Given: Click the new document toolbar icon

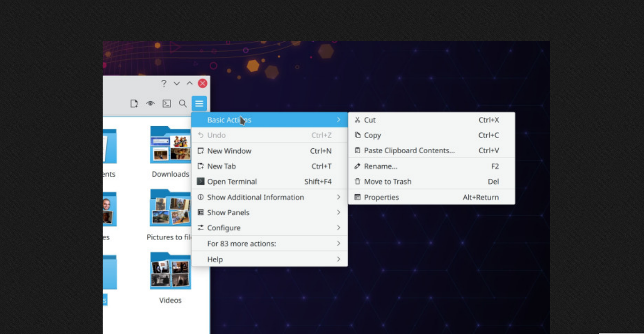Looking at the screenshot, I should [134, 104].
